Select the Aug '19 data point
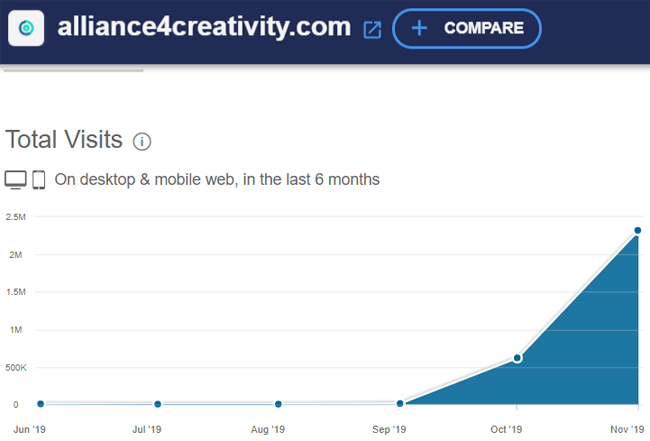Viewport: 650px width, 441px height. (278, 404)
